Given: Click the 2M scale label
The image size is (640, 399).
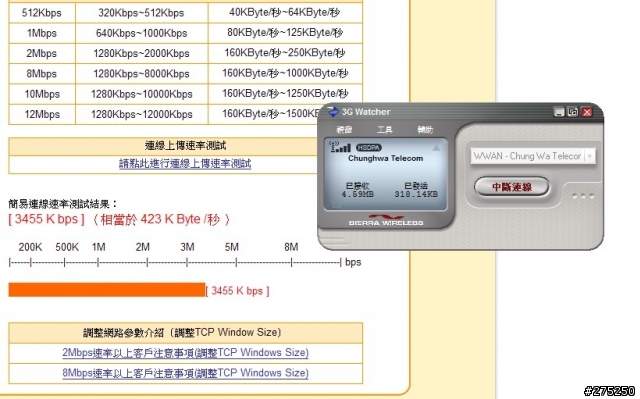Looking at the screenshot, I should [x=142, y=247].
